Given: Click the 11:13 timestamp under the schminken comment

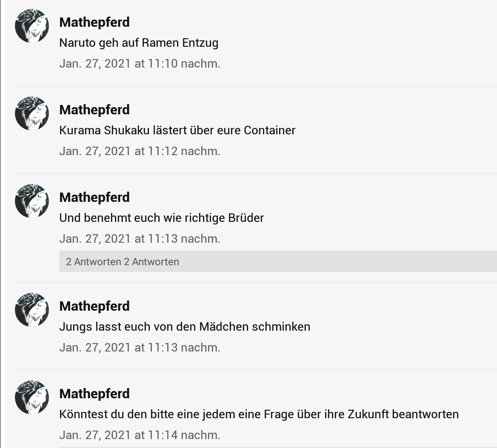Looking at the screenshot, I should pos(140,348).
